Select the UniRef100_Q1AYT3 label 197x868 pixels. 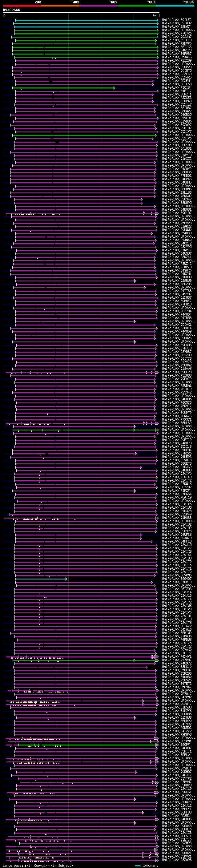177,155
